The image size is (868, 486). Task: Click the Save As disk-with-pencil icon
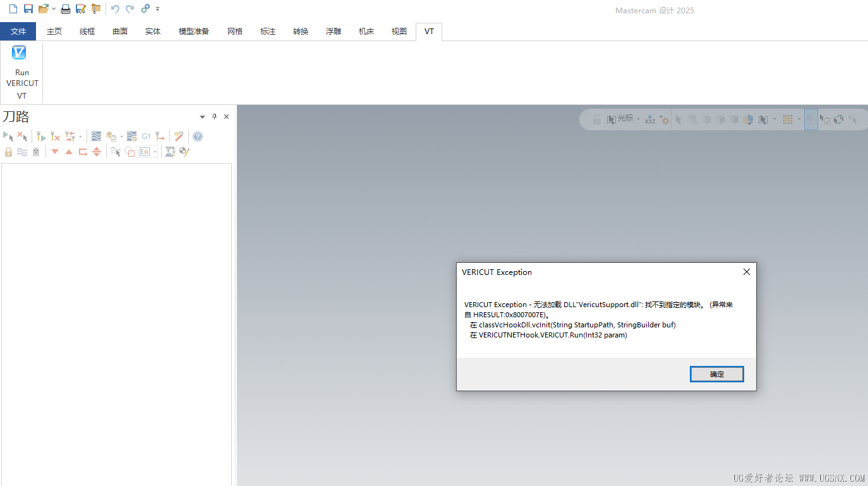point(81,9)
